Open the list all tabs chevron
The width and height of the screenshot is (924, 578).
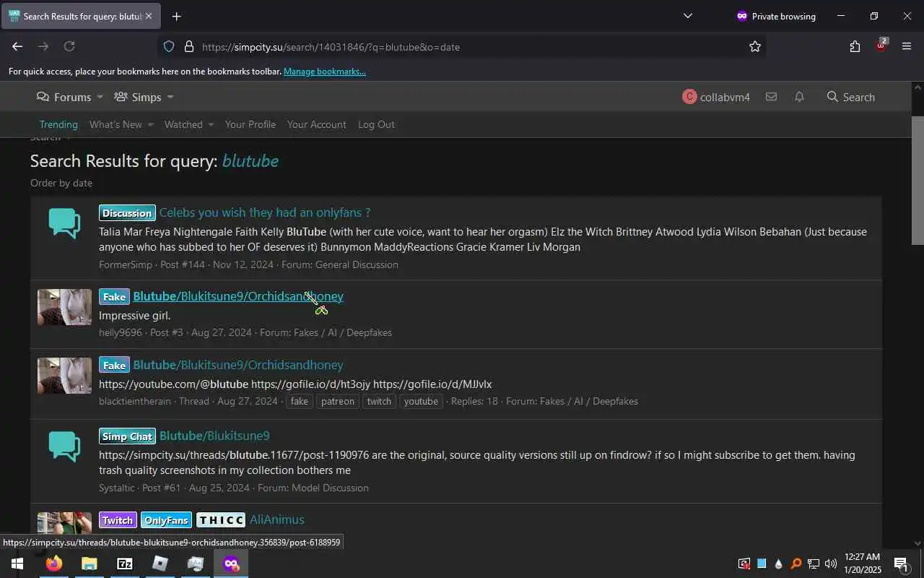pyautogui.click(x=687, y=16)
